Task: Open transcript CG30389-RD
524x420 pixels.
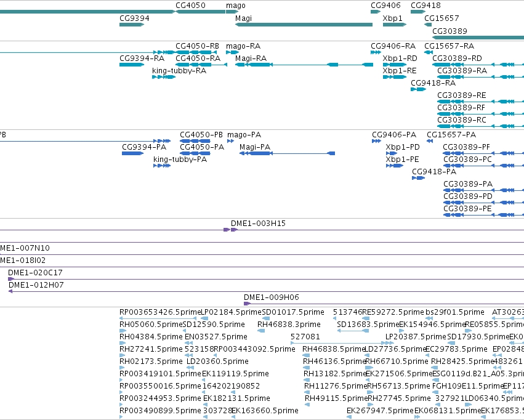Action: (478, 65)
